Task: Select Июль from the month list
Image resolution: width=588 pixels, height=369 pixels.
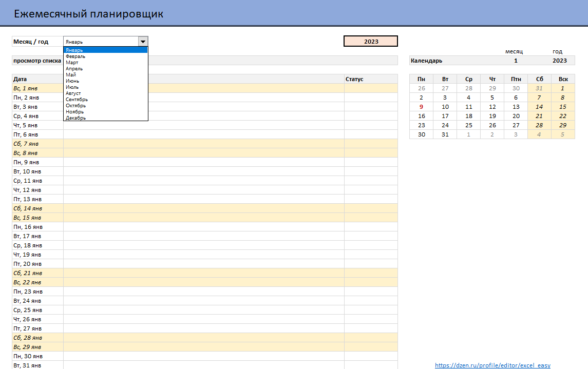Action: click(x=105, y=87)
